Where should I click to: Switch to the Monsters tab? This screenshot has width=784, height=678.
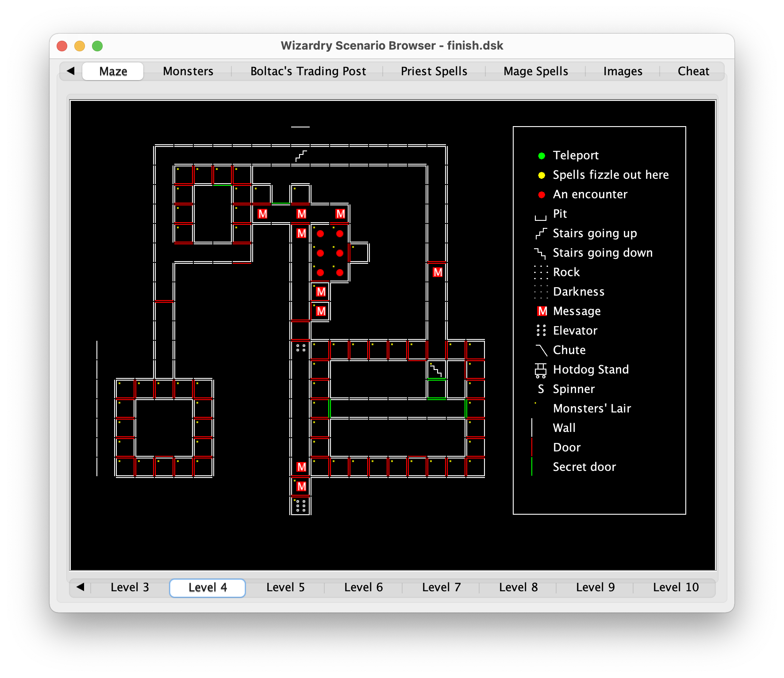tap(188, 71)
